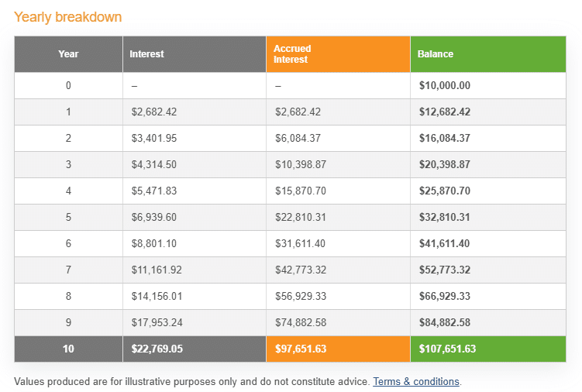Select year 8 balance $66,929.33
The width and height of the screenshot is (582, 392).
point(444,296)
